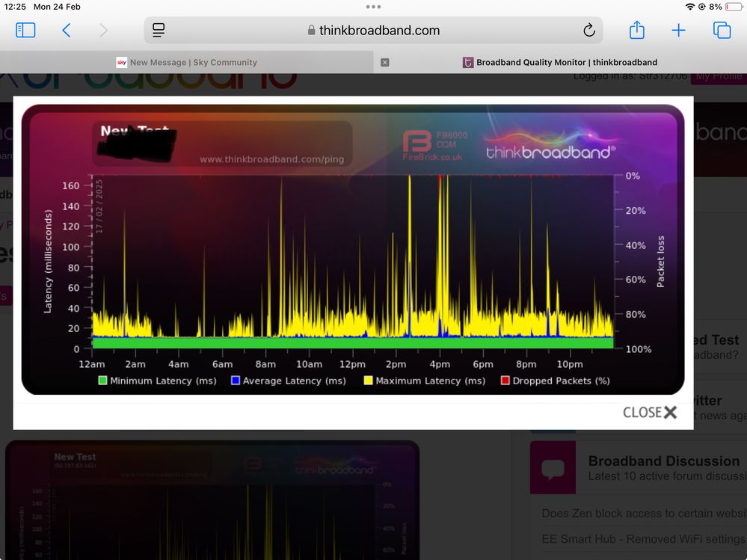
Task: Reload the page with refresh icon
Action: 588,31
